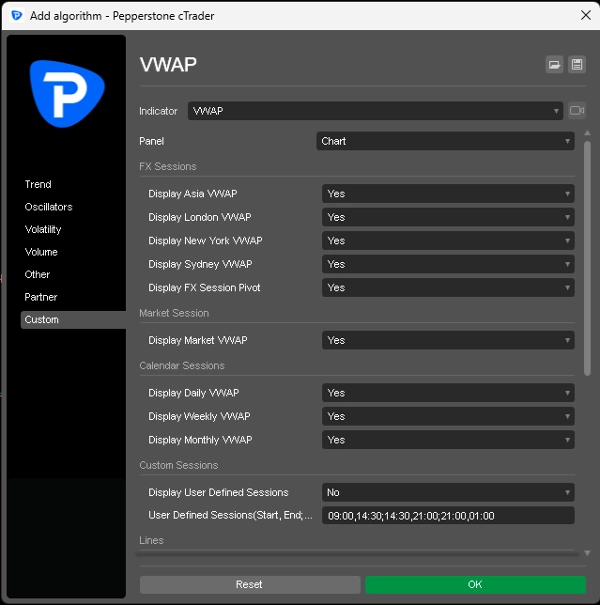Change Display Weekly VWAP setting

pyautogui.click(x=448, y=416)
